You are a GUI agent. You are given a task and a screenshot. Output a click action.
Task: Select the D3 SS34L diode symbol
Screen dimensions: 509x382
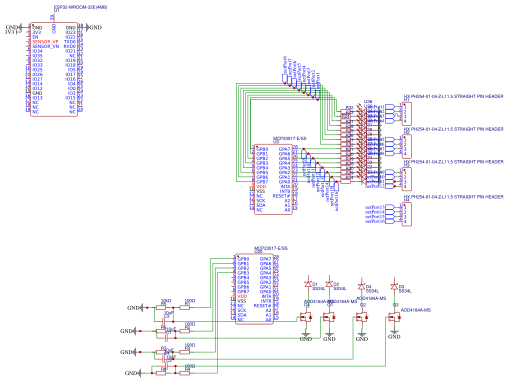point(394,286)
